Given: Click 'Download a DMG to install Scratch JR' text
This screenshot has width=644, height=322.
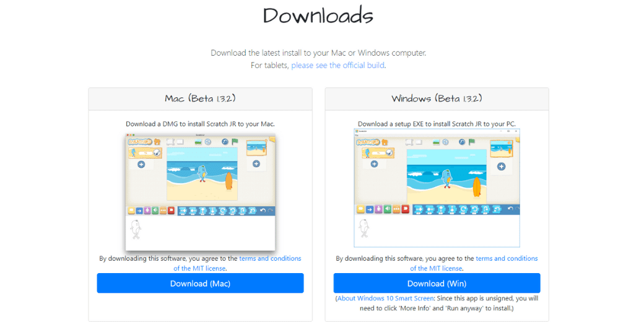Looking at the screenshot, I should pyautogui.click(x=201, y=124).
